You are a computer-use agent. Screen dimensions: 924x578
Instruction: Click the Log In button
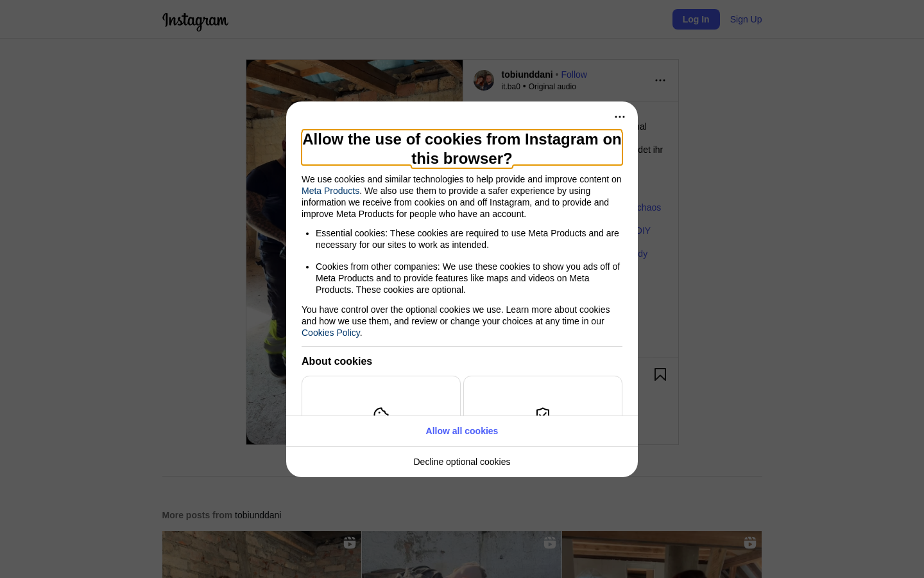point(696,19)
